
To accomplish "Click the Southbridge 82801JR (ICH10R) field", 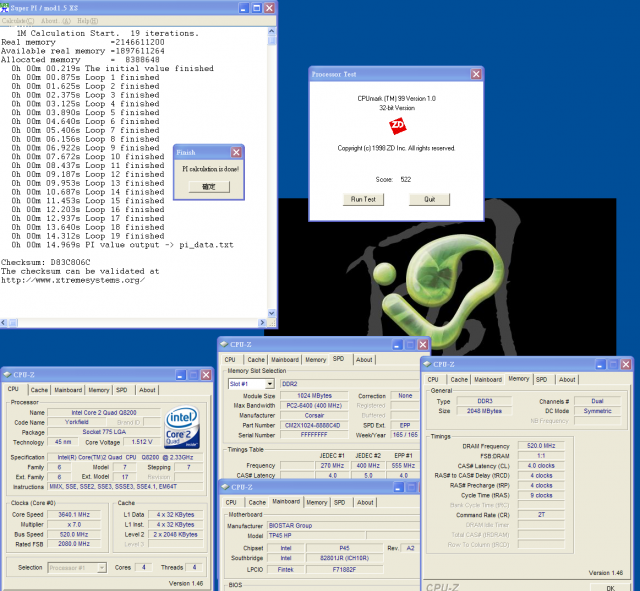I will click(x=344, y=558).
